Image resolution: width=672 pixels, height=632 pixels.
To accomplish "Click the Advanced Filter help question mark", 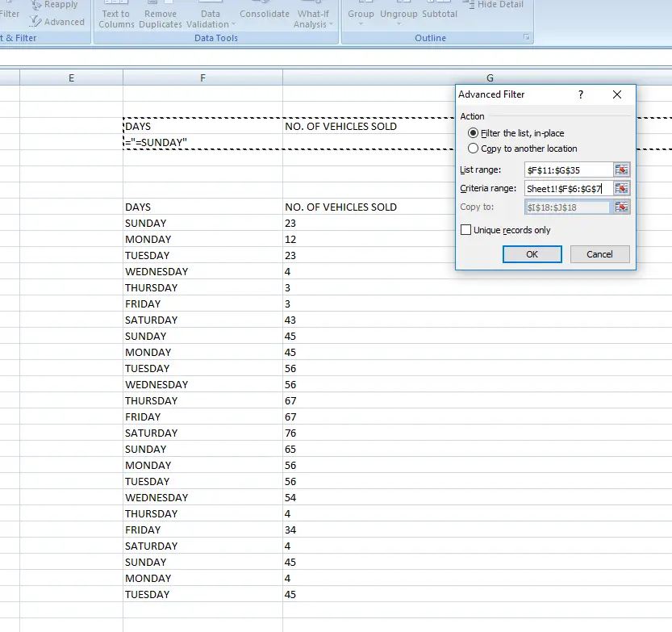I will 581,94.
